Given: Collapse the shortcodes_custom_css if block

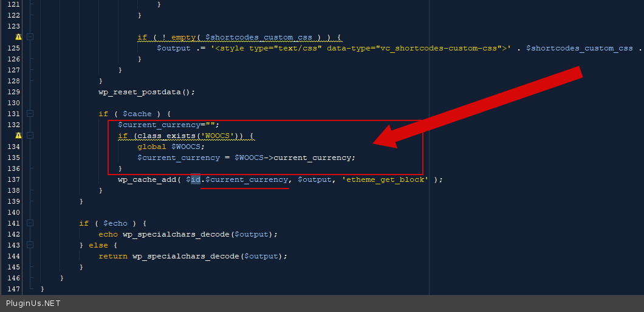Looking at the screenshot, I should pyautogui.click(x=30, y=37).
